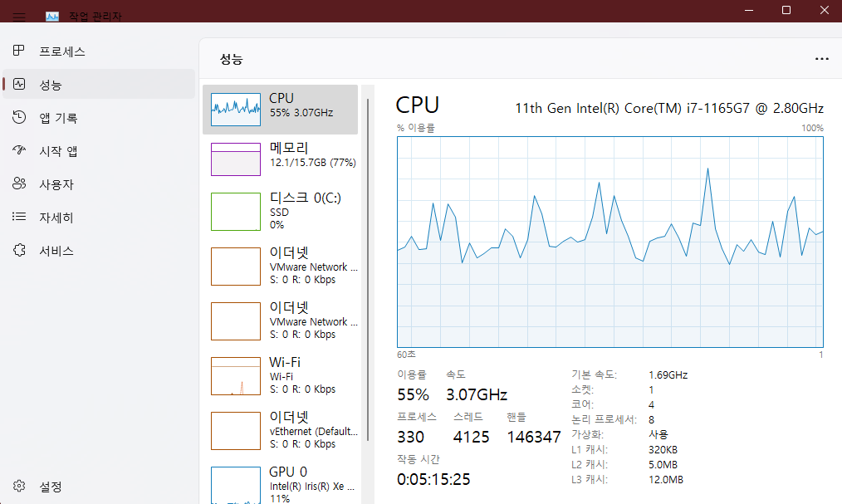The image size is (842, 504).
Task: Open the 사용자 users icon
Action: coord(19,183)
